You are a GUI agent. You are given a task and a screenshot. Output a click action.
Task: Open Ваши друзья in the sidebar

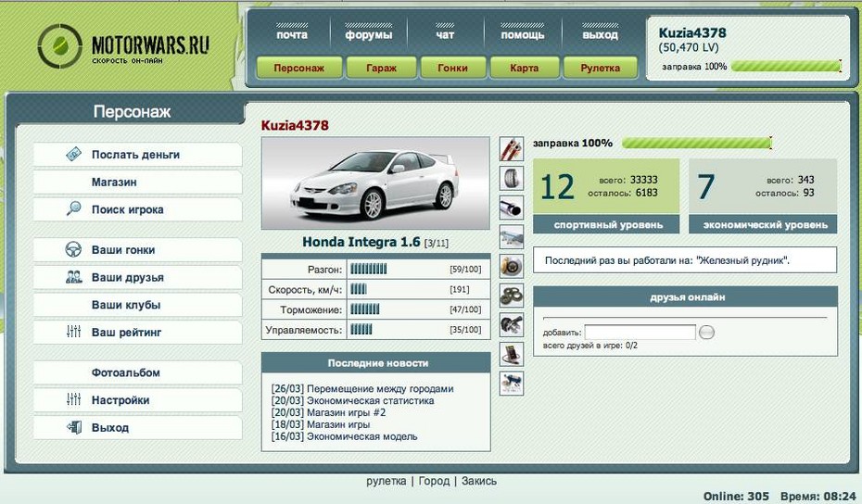pyautogui.click(x=137, y=277)
